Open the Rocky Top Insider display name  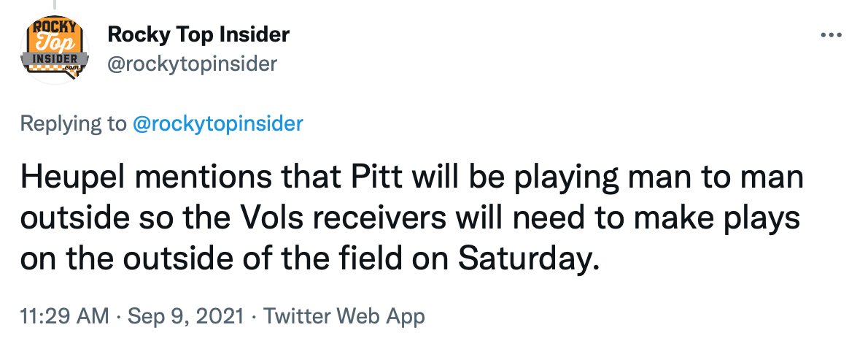click(x=198, y=34)
